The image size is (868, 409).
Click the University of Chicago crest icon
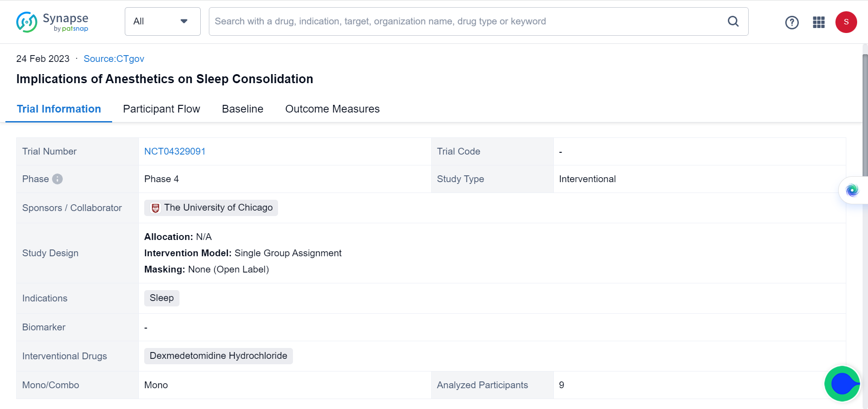(x=156, y=208)
